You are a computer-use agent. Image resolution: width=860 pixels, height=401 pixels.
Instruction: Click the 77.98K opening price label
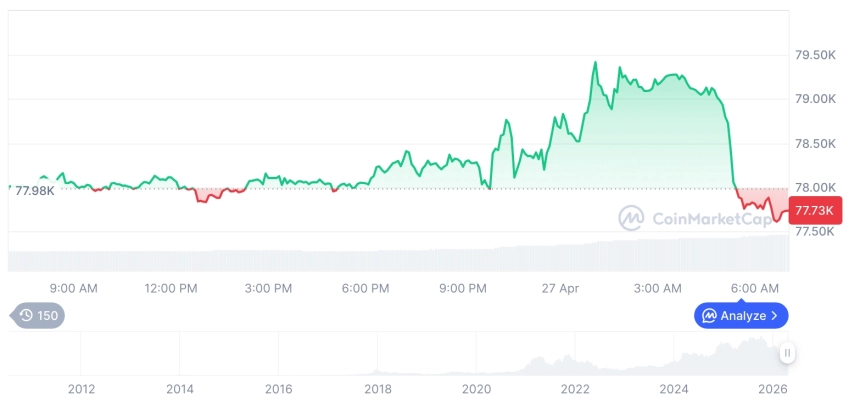35,190
